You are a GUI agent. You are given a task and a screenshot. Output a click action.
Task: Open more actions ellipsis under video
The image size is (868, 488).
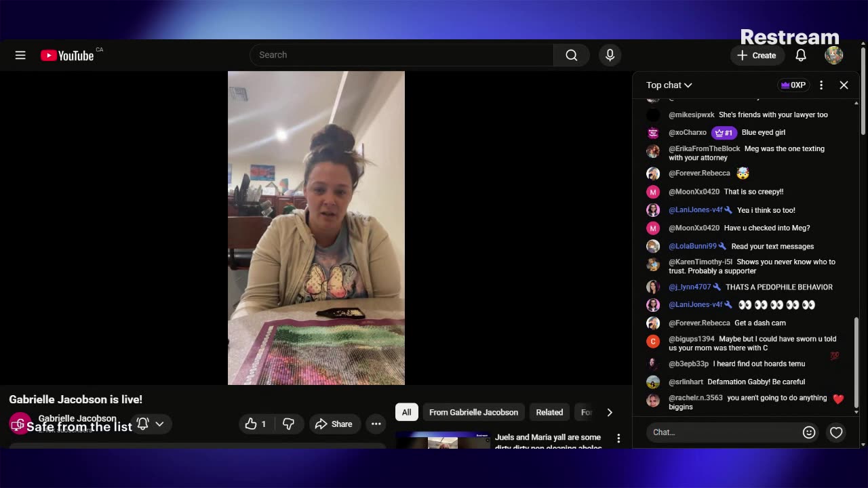[x=376, y=424]
